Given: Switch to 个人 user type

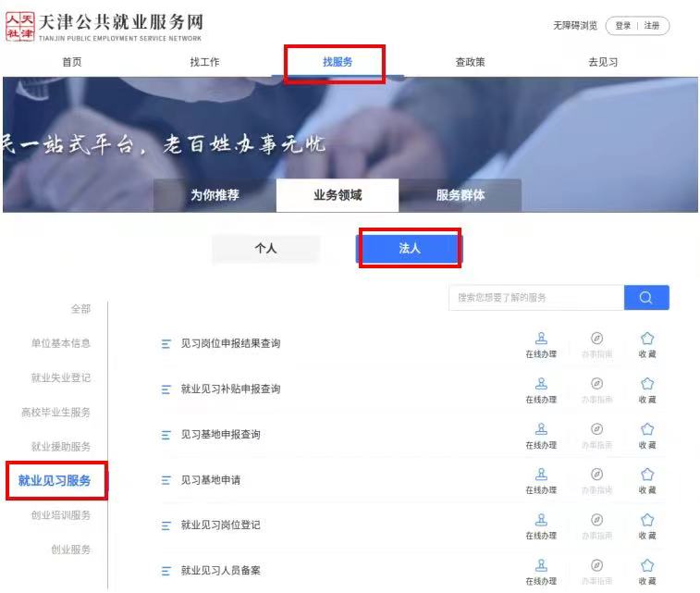Looking at the screenshot, I should [x=265, y=248].
